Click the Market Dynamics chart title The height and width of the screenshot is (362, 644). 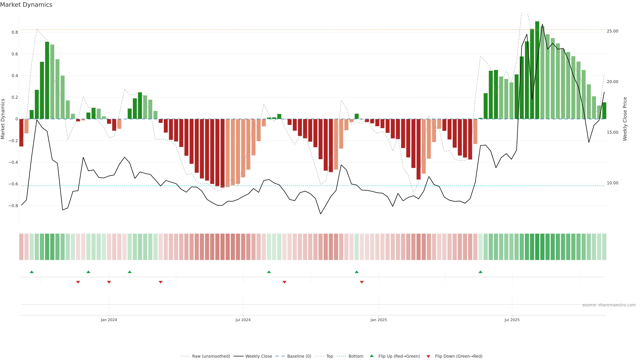coord(26,5)
